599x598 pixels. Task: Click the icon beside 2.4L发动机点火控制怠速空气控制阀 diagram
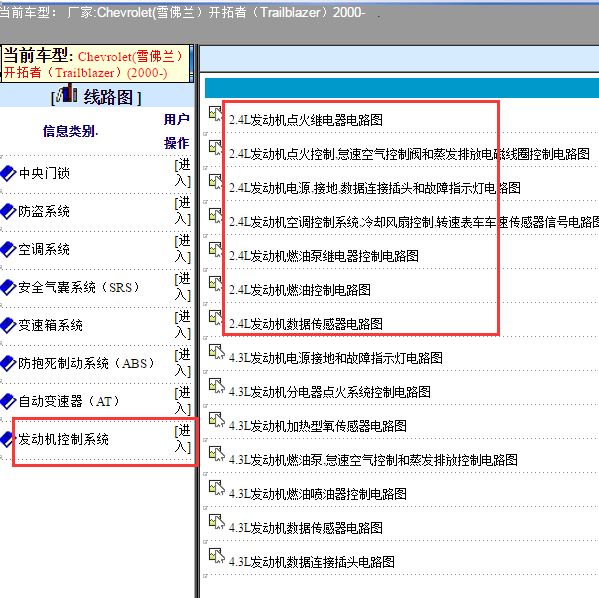click(215, 147)
